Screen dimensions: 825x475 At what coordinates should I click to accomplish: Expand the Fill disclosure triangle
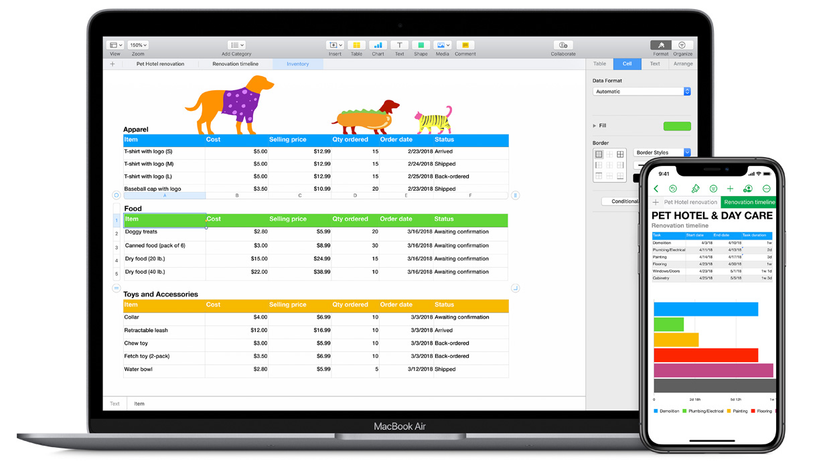pyautogui.click(x=595, y=126)
